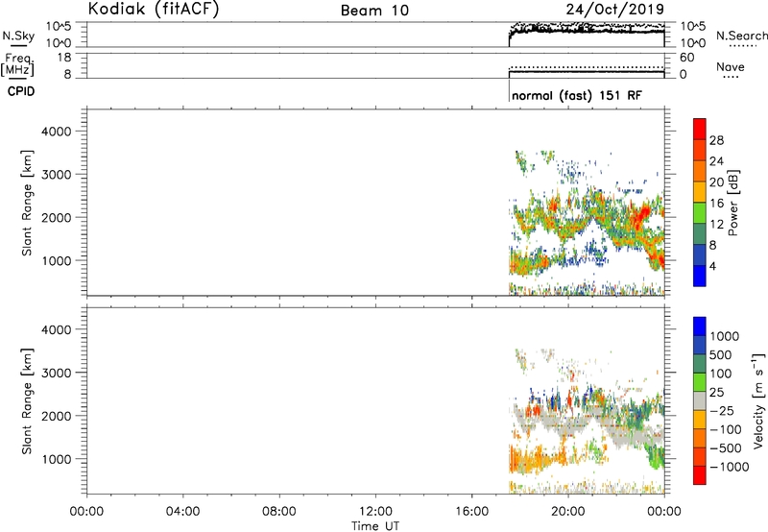Viewport: 768px width, 532px height.
Task: Click the "N.Search" legend label
Action: (x=741, y=36)
